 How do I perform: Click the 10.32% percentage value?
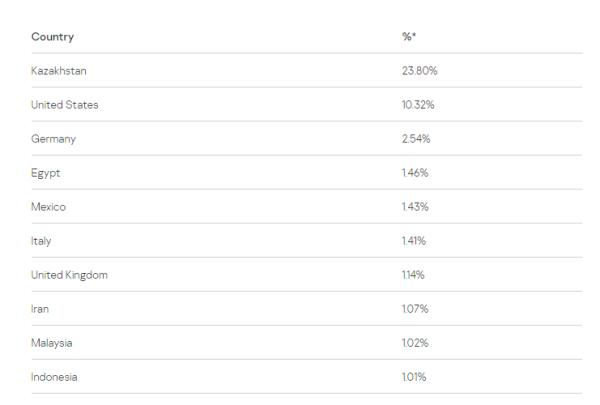point(418,105)
